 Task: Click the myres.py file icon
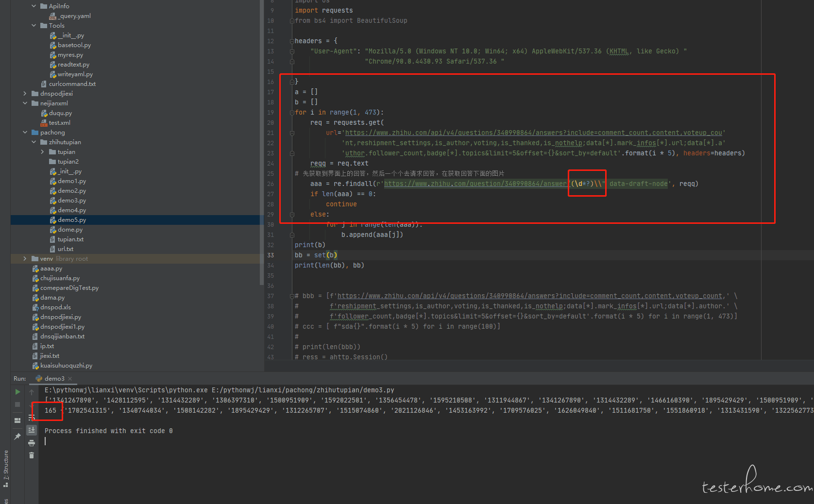tap(53, 55)
